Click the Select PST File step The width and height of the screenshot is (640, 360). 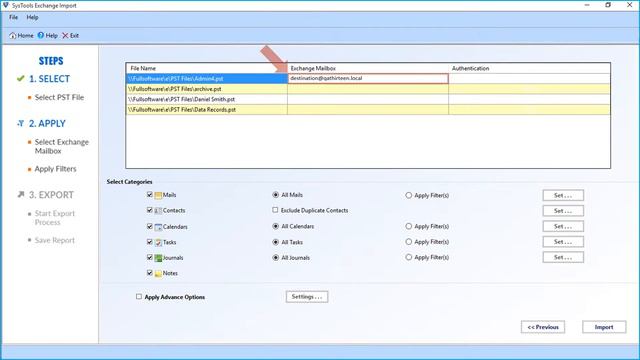[x=59, y=97]
